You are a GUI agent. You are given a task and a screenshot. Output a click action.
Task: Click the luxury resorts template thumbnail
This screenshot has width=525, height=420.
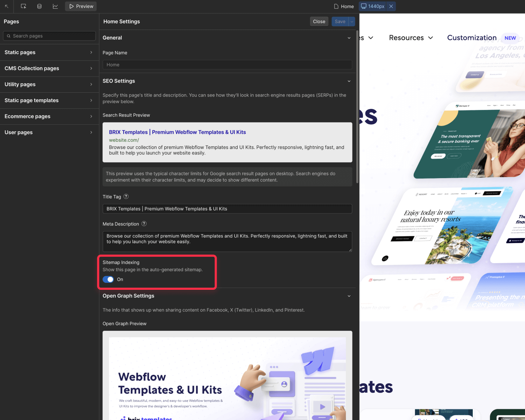coord(442,226)
